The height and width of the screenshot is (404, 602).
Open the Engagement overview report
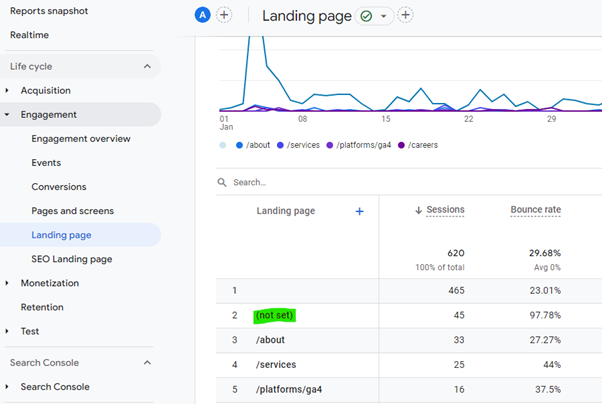coord(81,139)
